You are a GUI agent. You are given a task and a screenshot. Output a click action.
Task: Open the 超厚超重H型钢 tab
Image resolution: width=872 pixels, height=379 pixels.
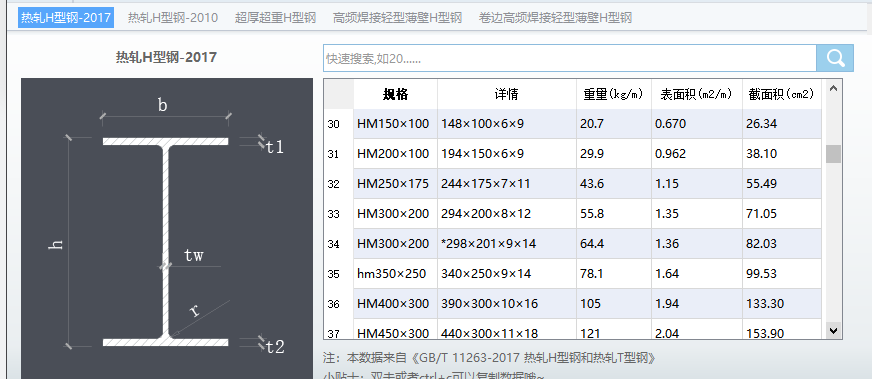point(275,18)
